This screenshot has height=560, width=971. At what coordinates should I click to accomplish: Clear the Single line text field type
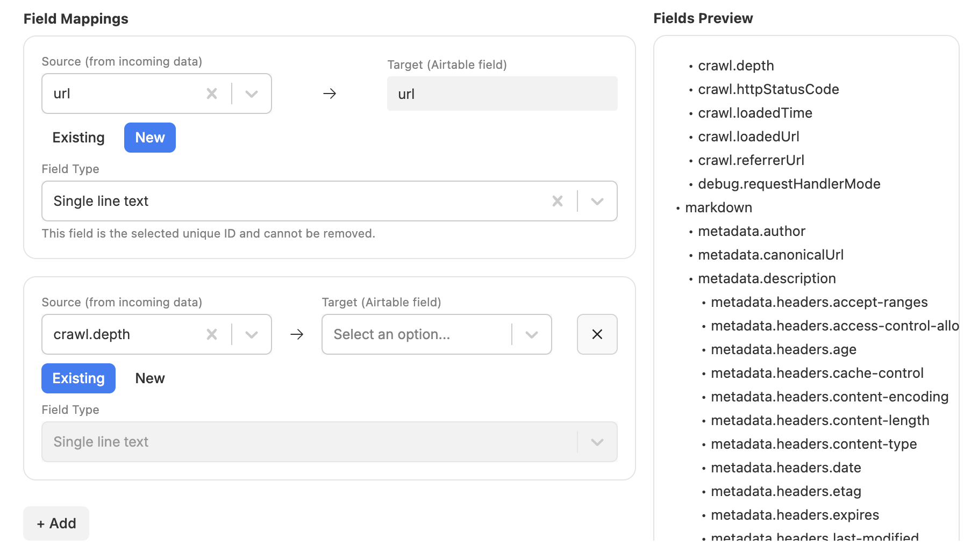click(x=558, y=201)
